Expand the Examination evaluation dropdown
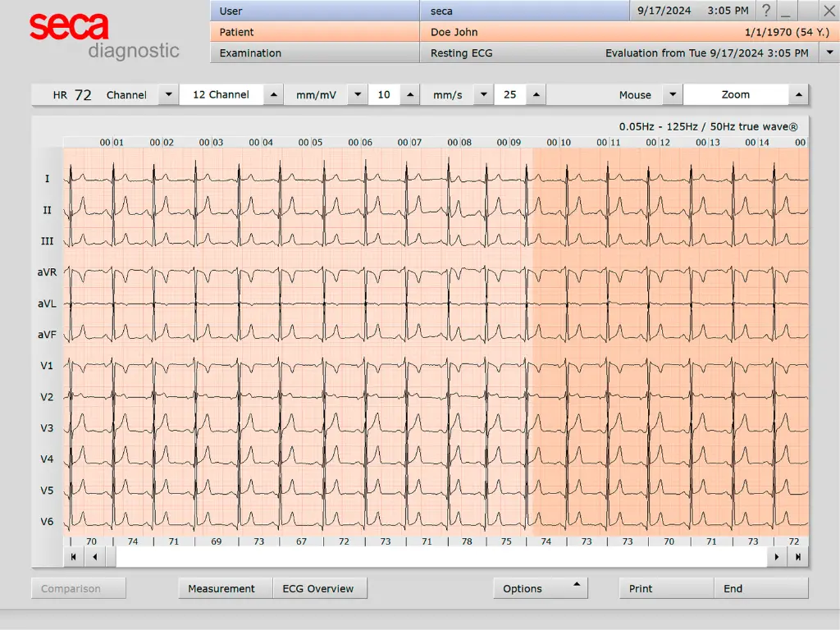Viewport: 840px width, 630px height. 829,52
